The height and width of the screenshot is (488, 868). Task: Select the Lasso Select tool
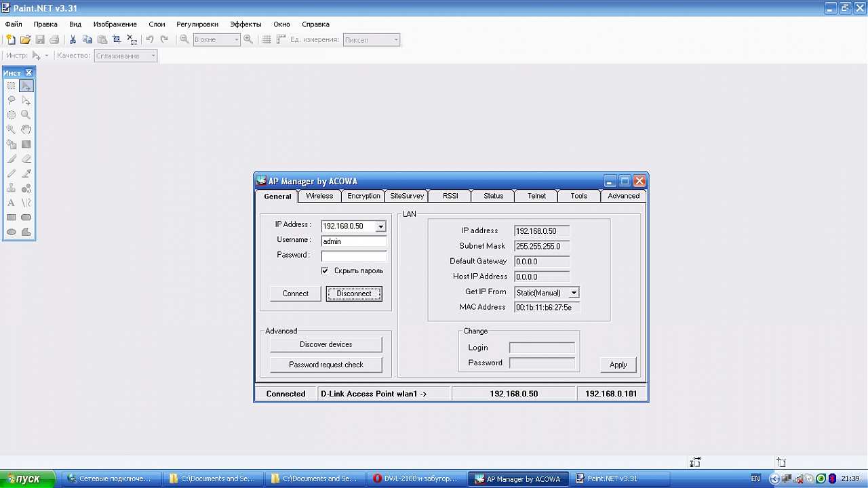12,100
